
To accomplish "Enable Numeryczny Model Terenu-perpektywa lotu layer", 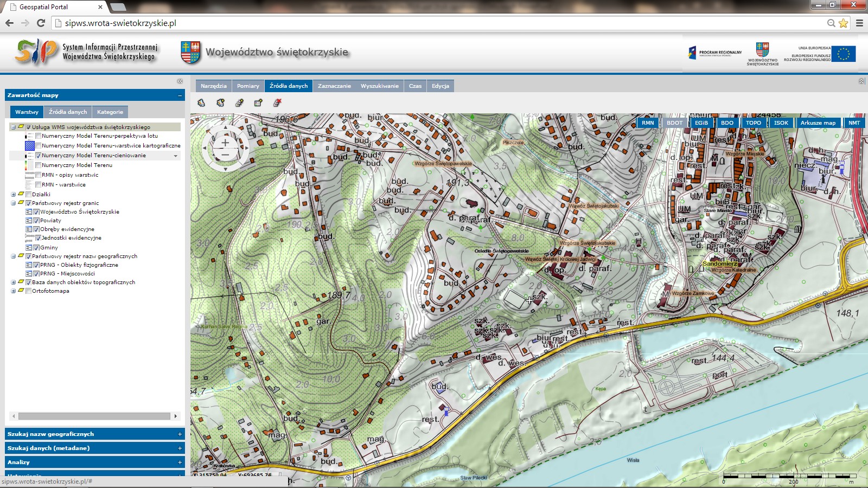I will point(38,136).
